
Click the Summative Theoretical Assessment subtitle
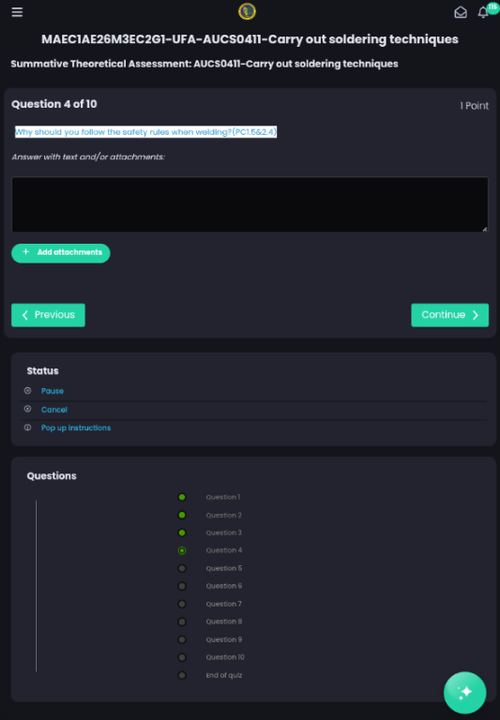[204, 64]
